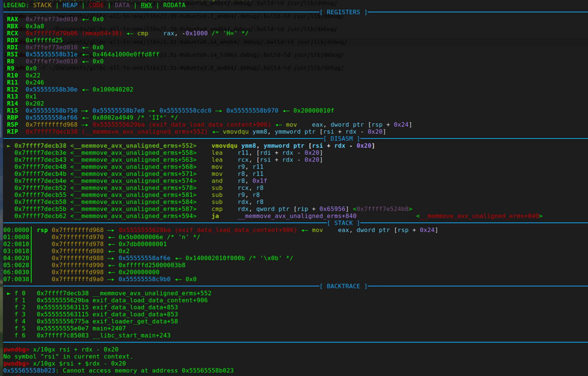
Task: Click the RODATA legend entry
Action: [174, 5]
